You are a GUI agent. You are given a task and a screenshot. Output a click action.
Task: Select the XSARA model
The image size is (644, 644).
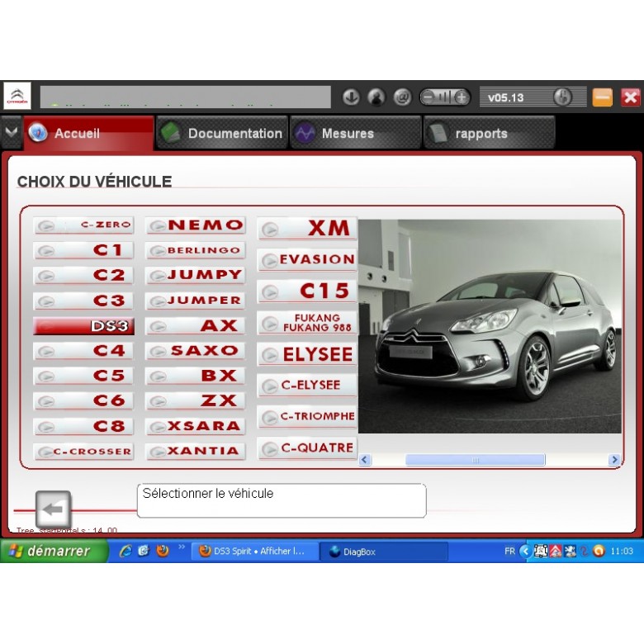[x=196, y=426]
